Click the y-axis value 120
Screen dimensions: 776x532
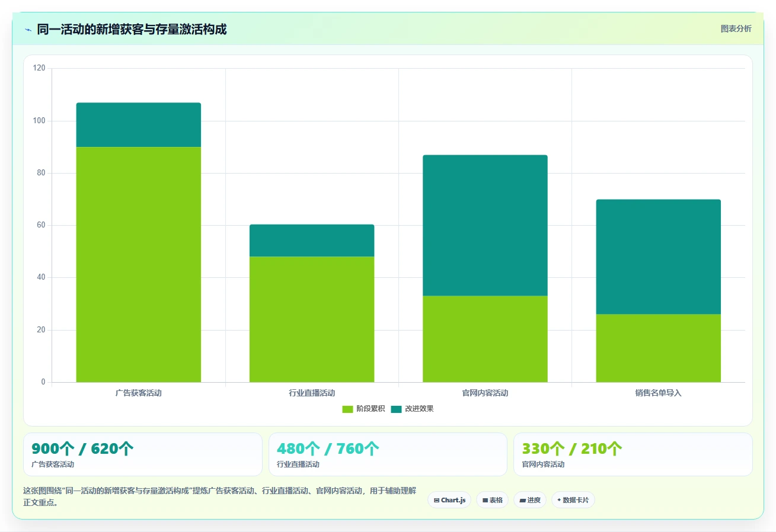pyautogui.click(x=39, y=69)
